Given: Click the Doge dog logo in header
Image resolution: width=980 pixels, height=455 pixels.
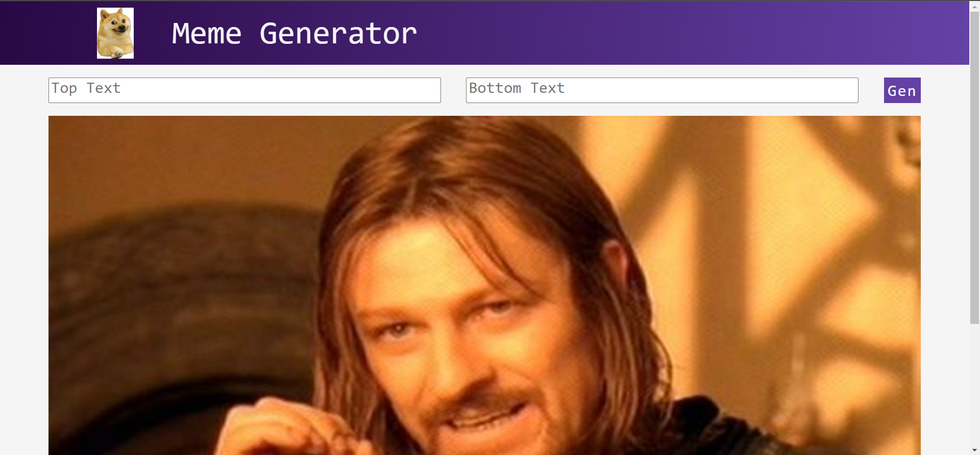Looking at the screenshot, I should pos(115,33).
